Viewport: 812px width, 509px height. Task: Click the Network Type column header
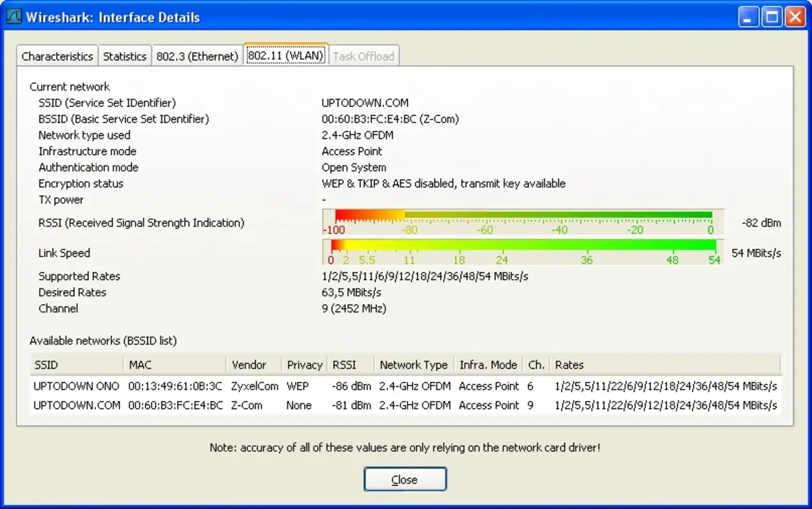[x=412, y=365]
